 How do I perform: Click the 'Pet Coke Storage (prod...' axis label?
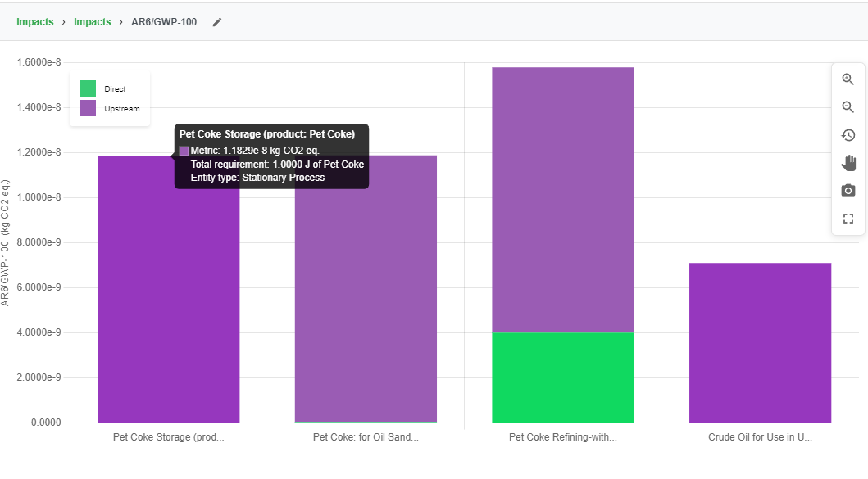point(168,437)
